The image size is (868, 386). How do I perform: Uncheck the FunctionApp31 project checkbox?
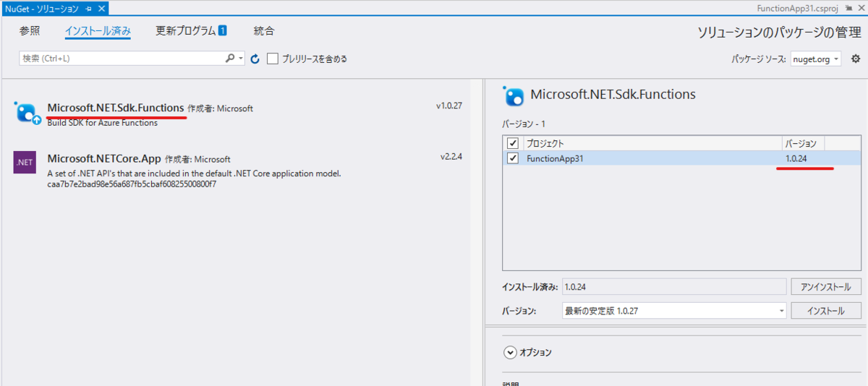point(513,158)
